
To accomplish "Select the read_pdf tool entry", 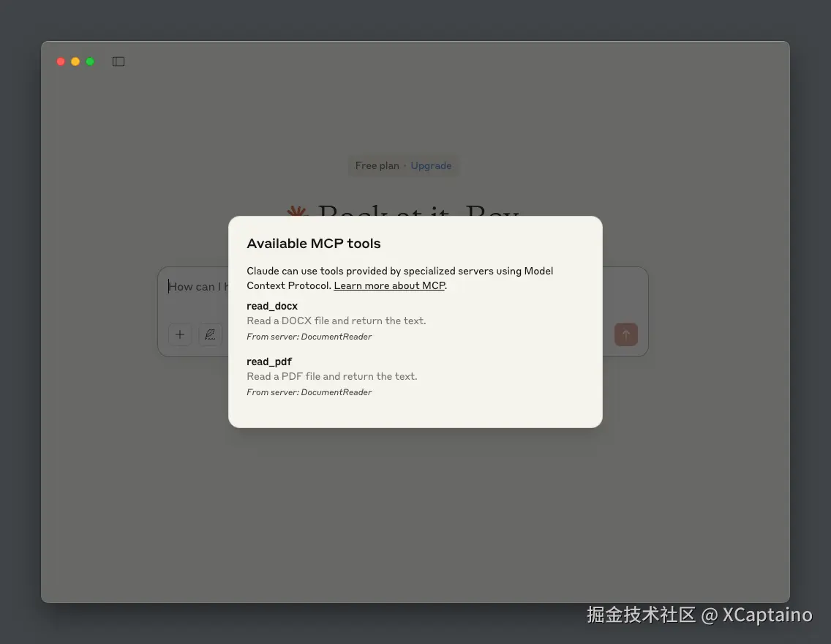I will (269, 362).
